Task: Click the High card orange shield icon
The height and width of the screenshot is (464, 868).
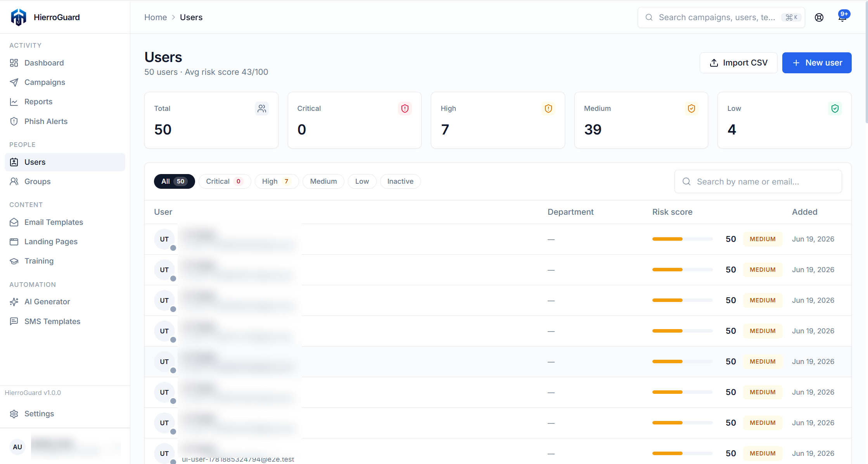Action: [548, 109]
